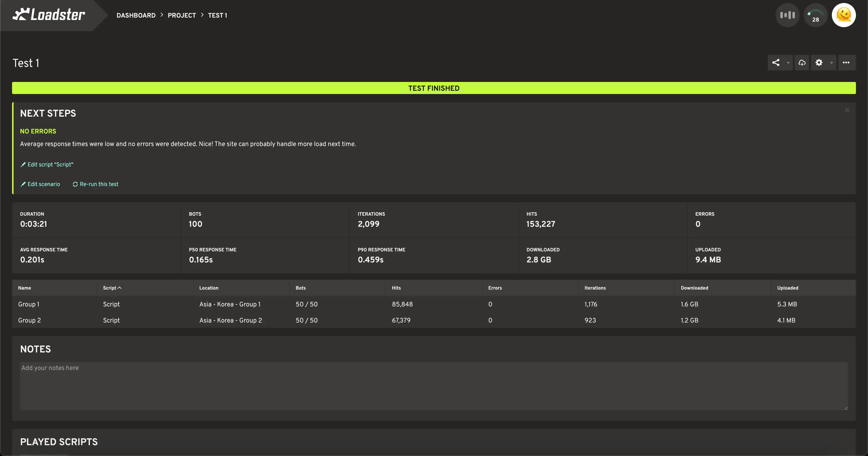Click the Hits 153,227 value

point(540,224)
